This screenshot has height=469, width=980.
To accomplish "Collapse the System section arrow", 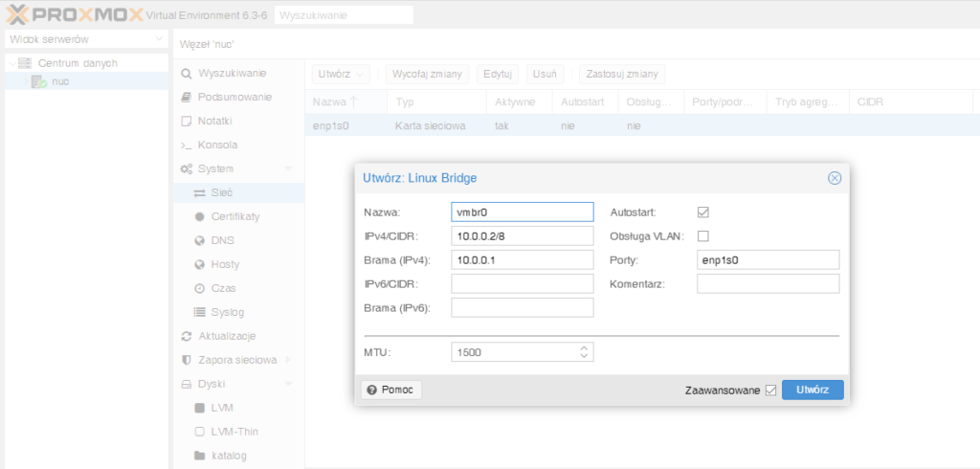I will 289,169.
